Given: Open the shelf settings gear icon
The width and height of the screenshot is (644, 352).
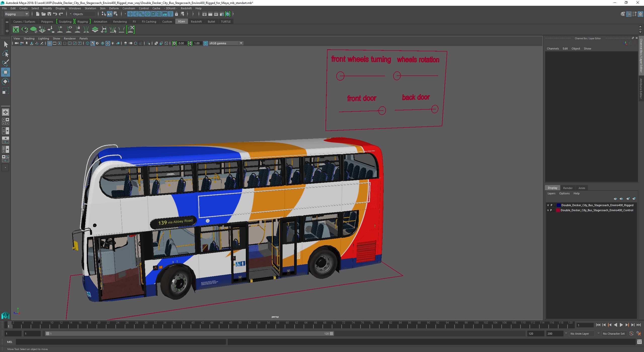Looking at the screenshot, I should pyautogui.click(x=7, y=31).
